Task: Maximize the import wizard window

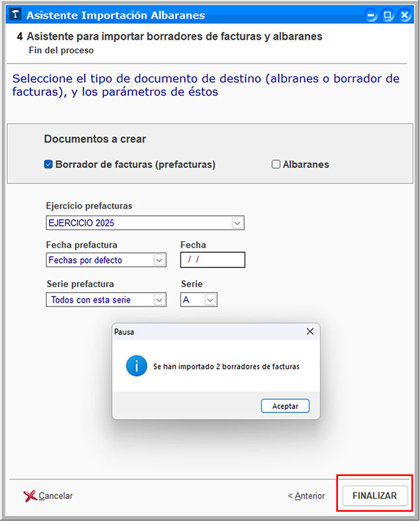Action: tap(388, 15)
